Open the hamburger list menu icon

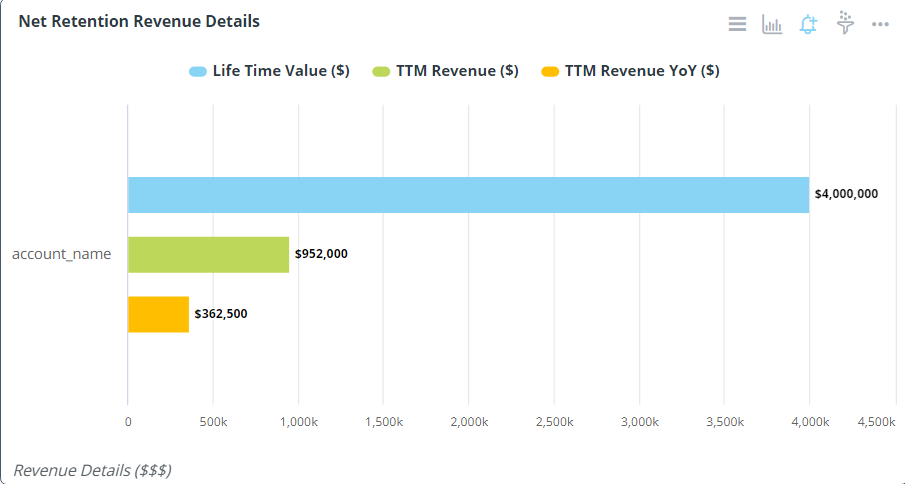[737, 24]
